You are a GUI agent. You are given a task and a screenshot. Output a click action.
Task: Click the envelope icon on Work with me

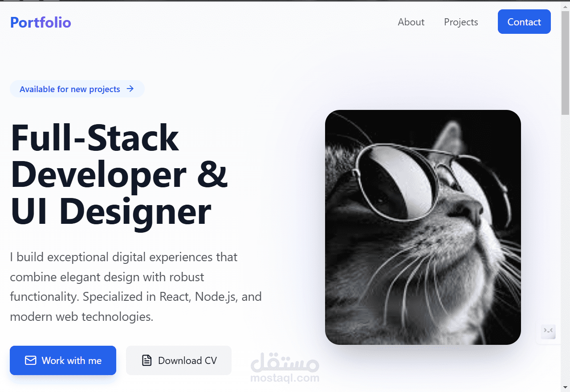(31, 360)
